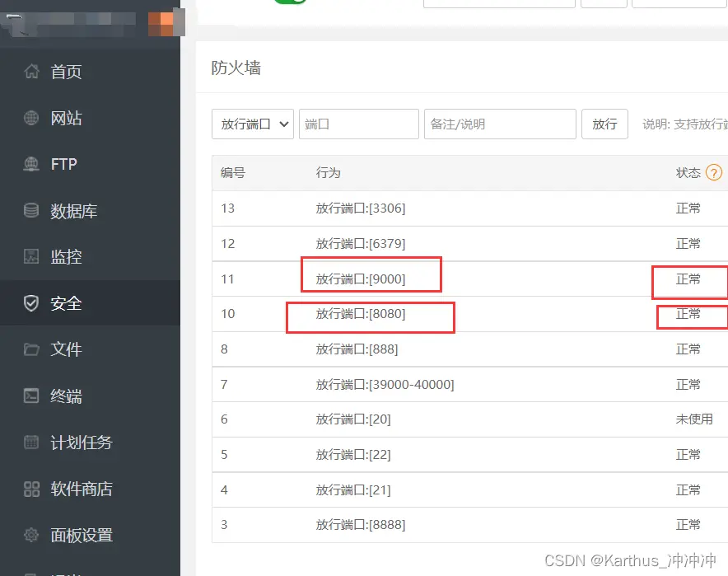The image size is (728, 576).
Task: Click the 面板设置 gear icon
Action: tap(31, 535)
